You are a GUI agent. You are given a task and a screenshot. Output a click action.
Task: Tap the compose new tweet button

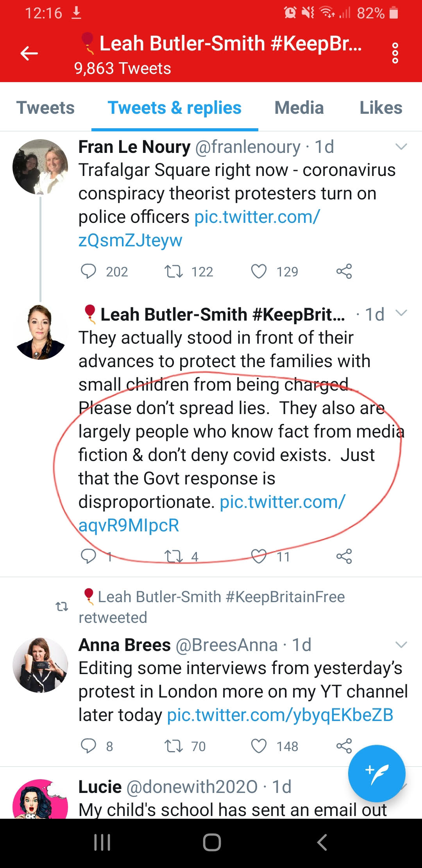click(x=376, y=773)
